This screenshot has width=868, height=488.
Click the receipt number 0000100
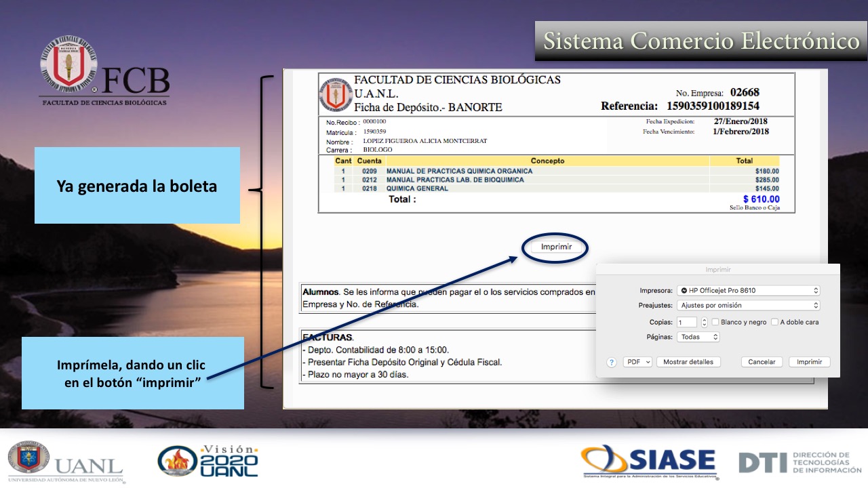pos(374,121)
